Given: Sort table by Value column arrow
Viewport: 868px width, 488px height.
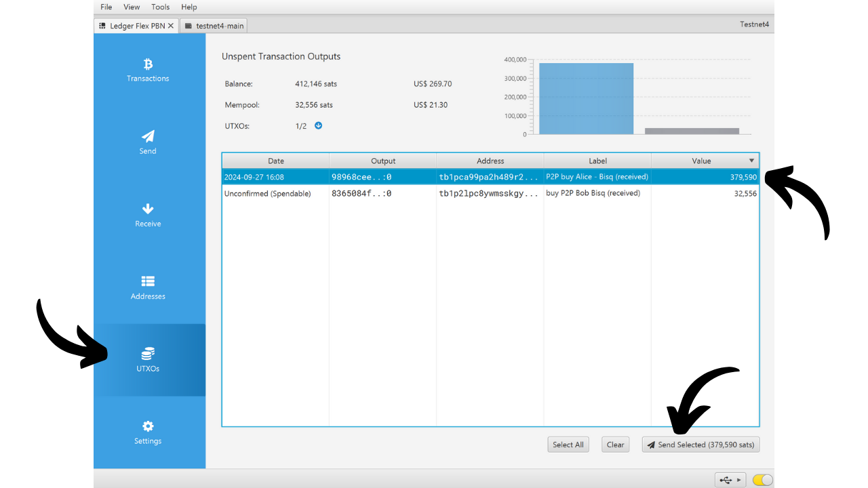Looking at the screenshot, I should pyautogui.click(x=751, y=161).
